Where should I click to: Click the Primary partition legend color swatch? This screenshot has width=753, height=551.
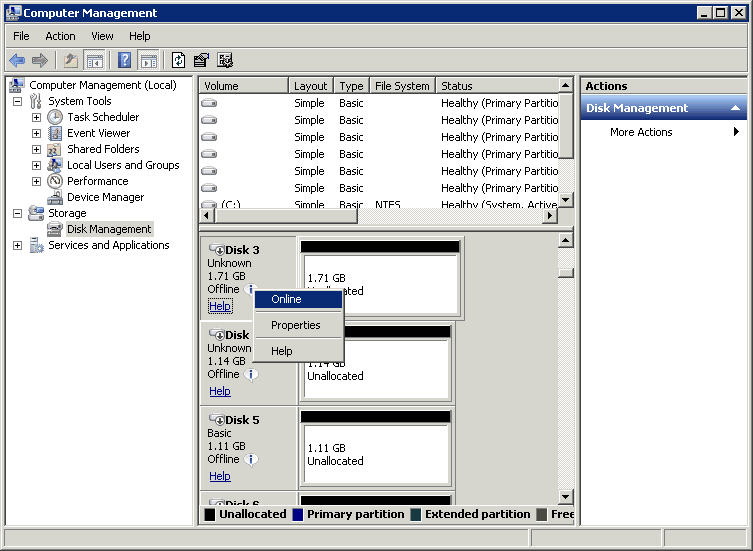298,514
